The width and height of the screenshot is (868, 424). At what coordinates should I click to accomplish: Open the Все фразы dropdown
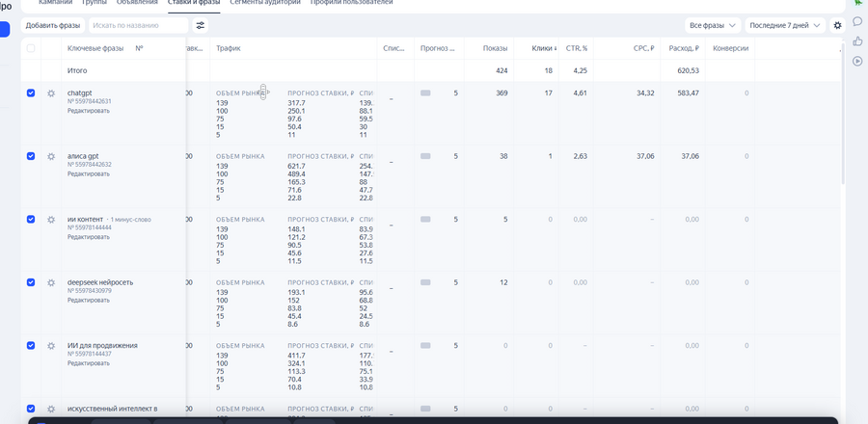713,25
